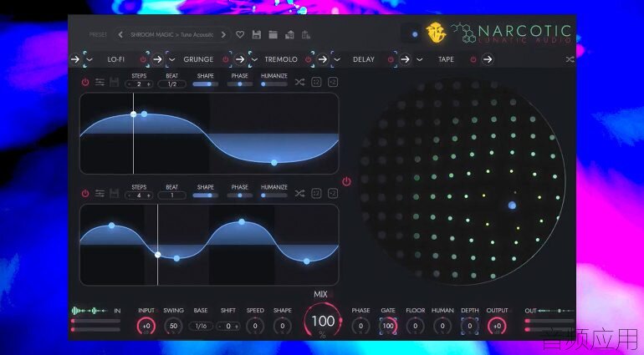Click the times-2 button of the upper LFO

(x=333, y=82)
